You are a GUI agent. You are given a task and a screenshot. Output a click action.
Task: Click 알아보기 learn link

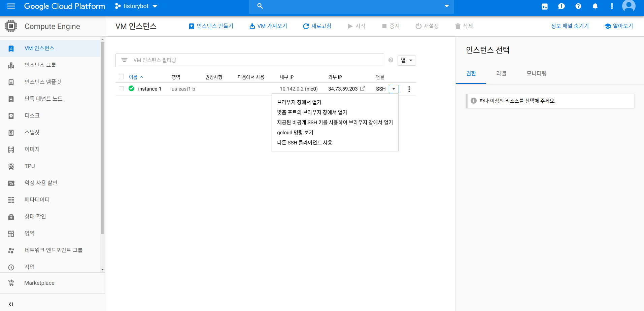click(x=619, y=26)
